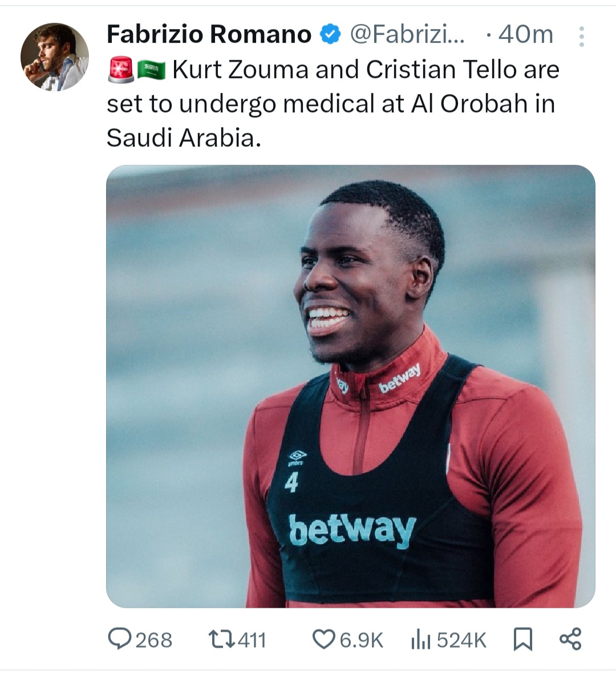This screenshot has width=616, height=679.
Task: Open the three-dot more options menu
Action: click(581, 36)
